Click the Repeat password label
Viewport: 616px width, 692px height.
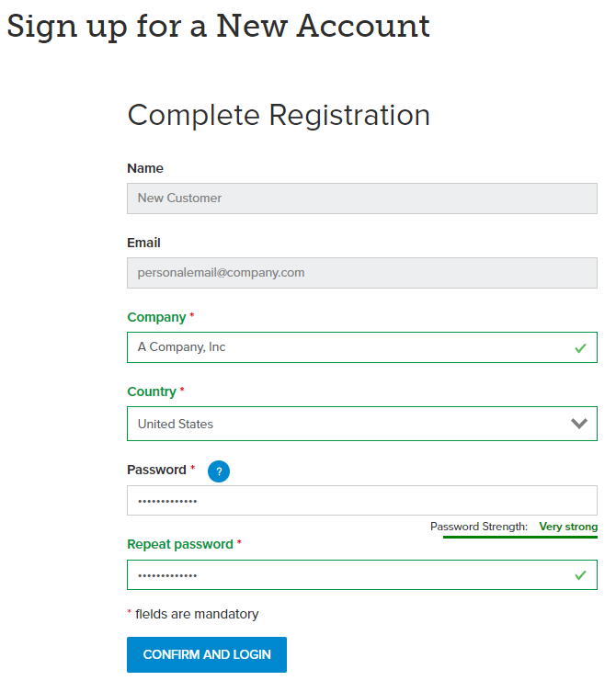pos(180,544)
